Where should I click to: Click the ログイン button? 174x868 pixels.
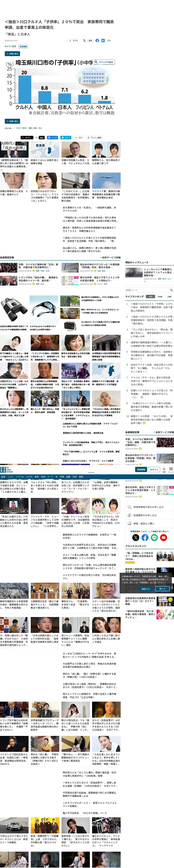(154, 469)
